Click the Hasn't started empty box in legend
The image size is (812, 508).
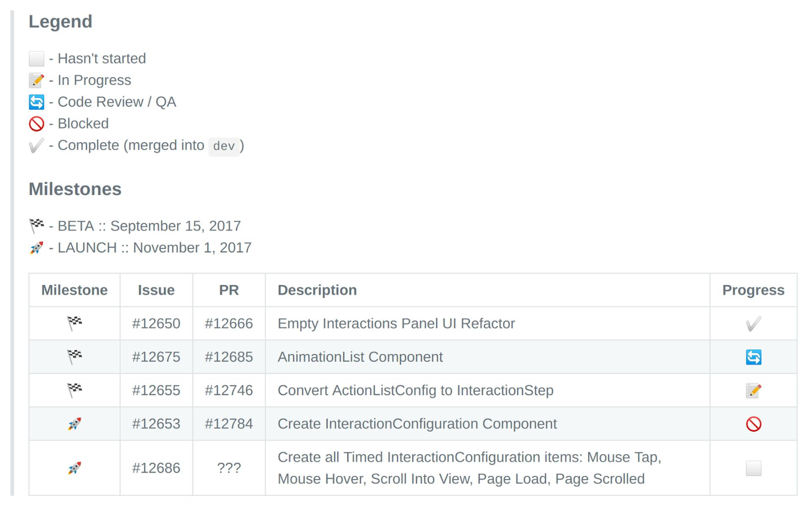point(36,58)
